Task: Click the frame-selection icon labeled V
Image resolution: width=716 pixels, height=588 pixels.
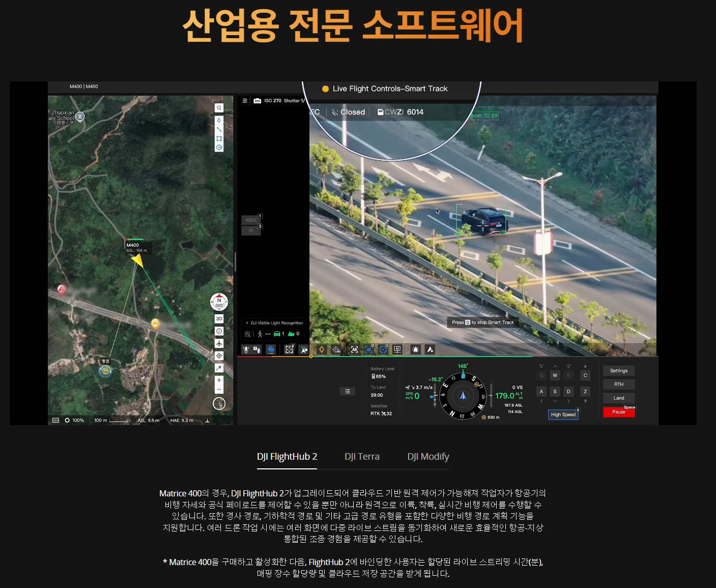Action: coord(290,349)
